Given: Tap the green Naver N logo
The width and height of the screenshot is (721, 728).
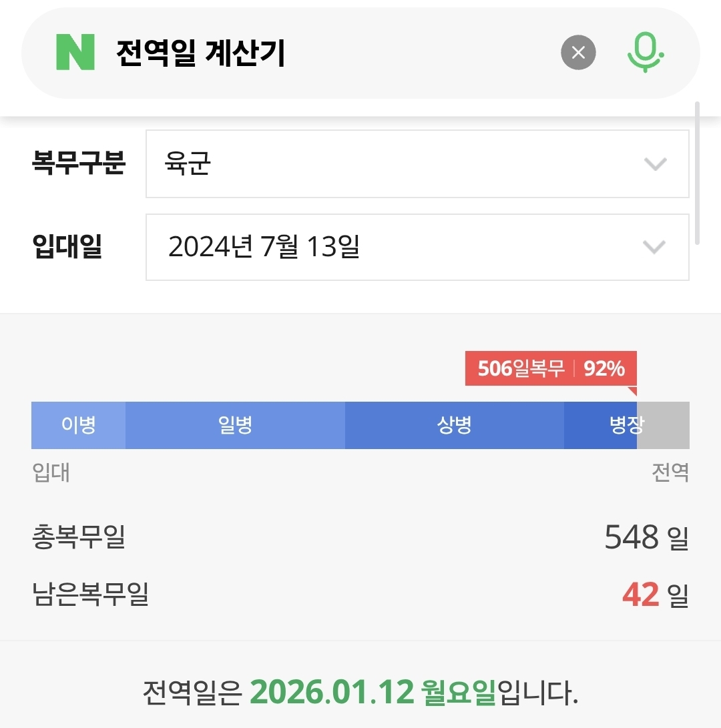Looking at the screenshot, I should tap(75, 53).
